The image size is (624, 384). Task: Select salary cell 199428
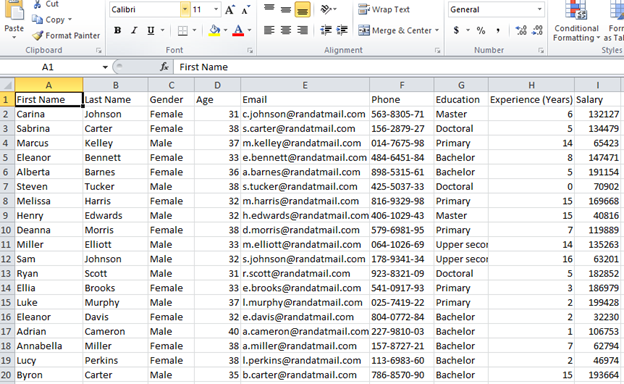(597, 302)
